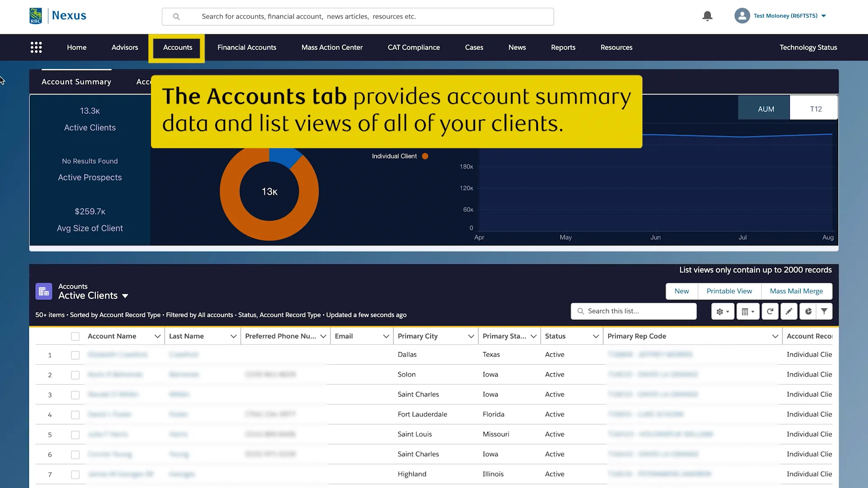
Task: Click the New account button
Action: pos(682,291)
